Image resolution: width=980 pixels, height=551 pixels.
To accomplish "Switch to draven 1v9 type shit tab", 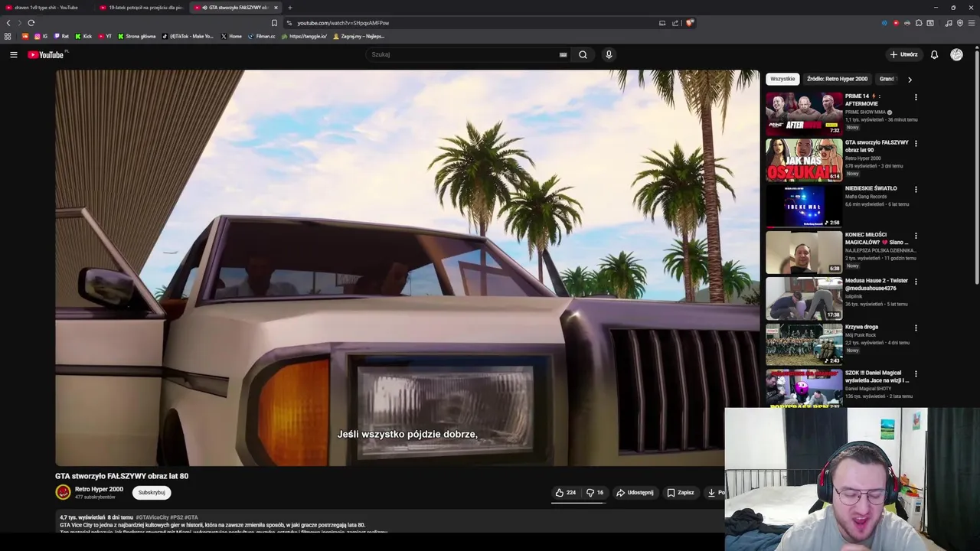I will [x=46, y=8].
